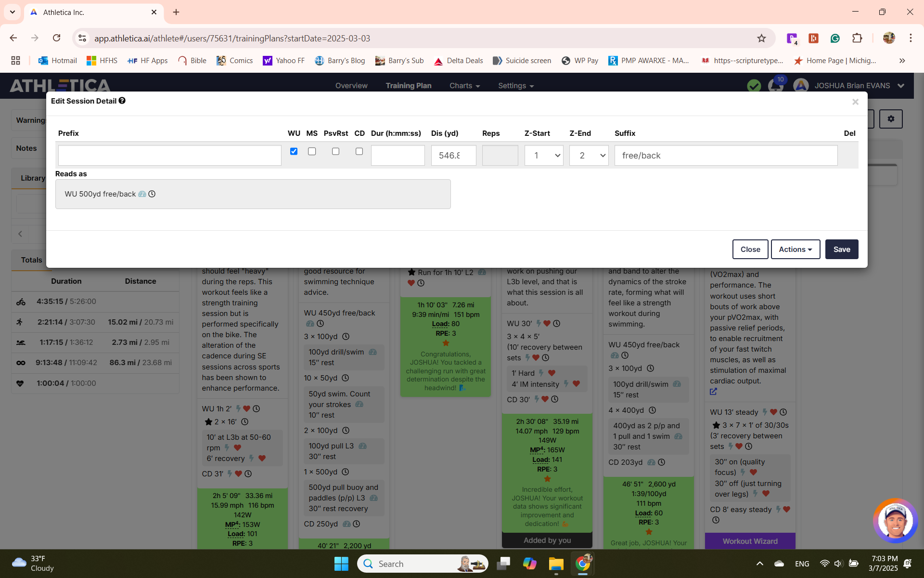Click into the Suffix field containing free/back
Image resolution: width=924 pixels, height=578 pixels.
click(726, 156)
